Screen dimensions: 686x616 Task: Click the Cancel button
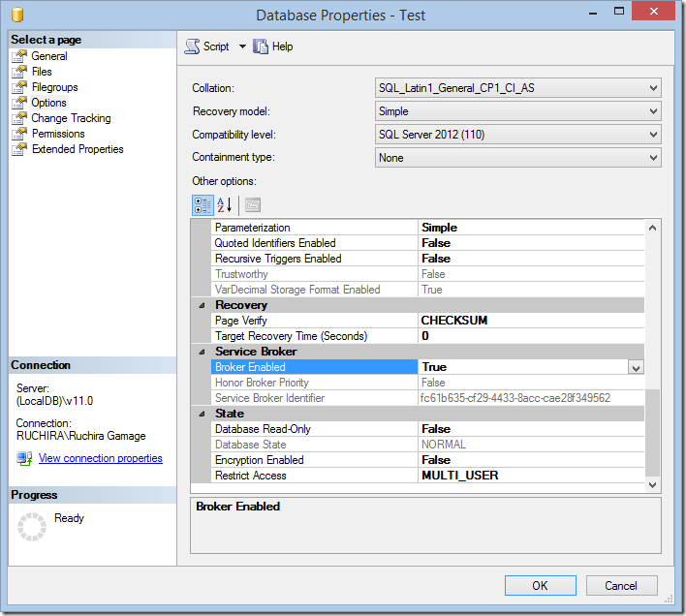click(621, 585)
